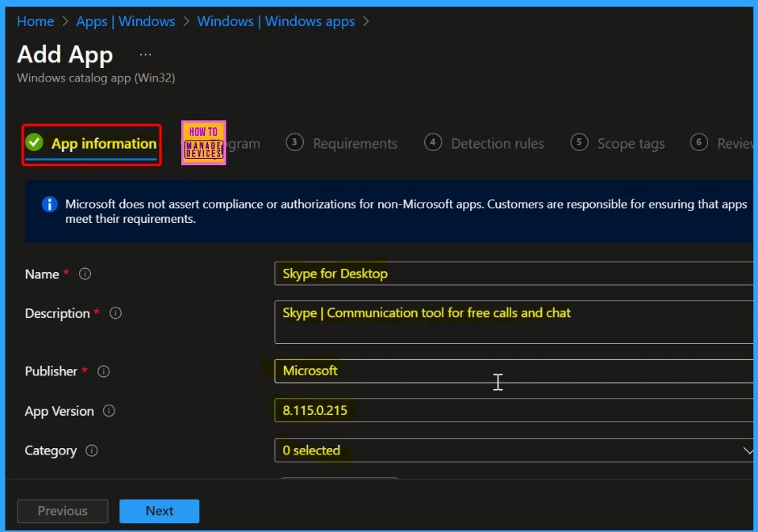Show info tooltip for Description field
The width and height of the screenshot is (758, 532).
tap(116, 313)
